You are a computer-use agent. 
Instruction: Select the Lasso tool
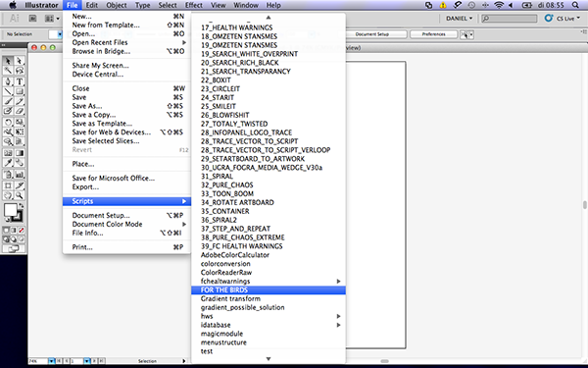tap(20, 71)
